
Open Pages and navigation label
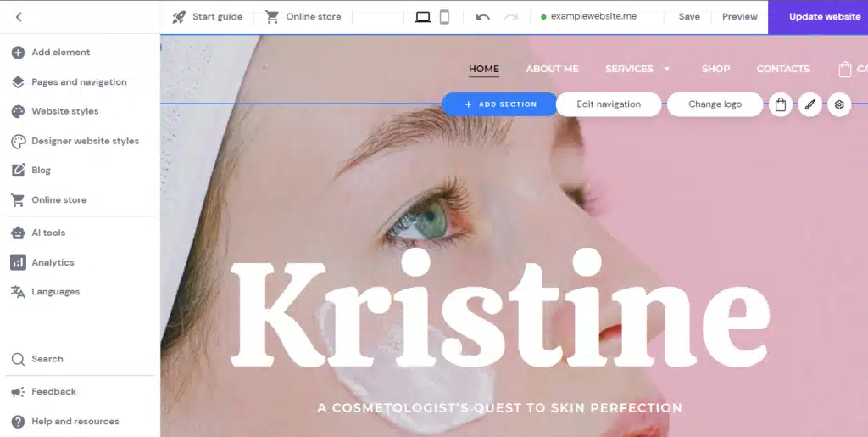(x=79, y=82)
